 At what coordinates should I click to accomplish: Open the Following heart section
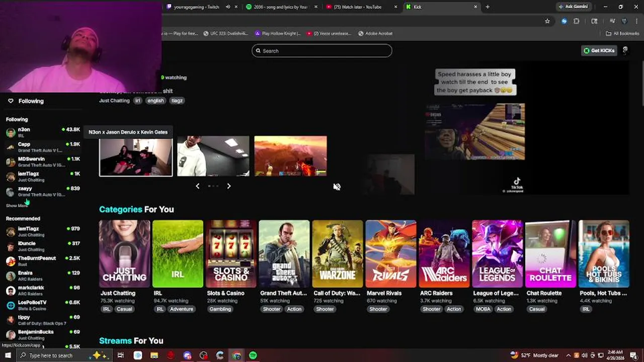point(26,101)
